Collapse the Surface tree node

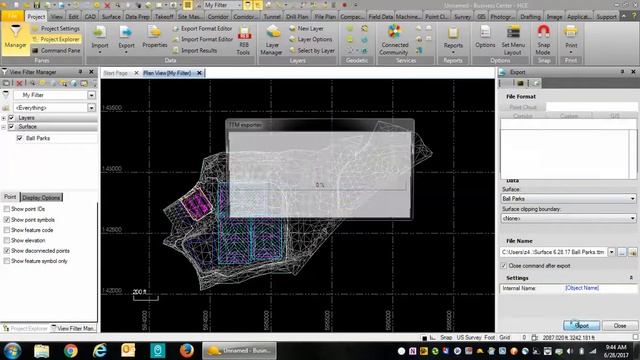click(x=4, y=127)
